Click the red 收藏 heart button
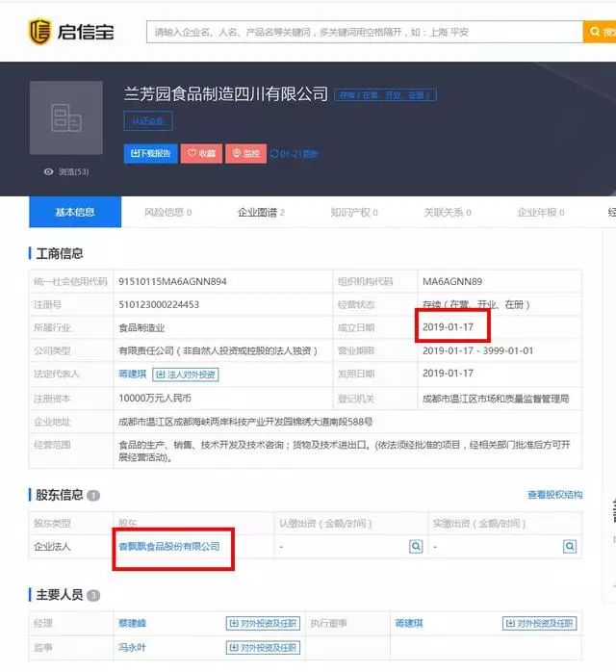Viewport: 616px width, 672px height. [201, 153]
